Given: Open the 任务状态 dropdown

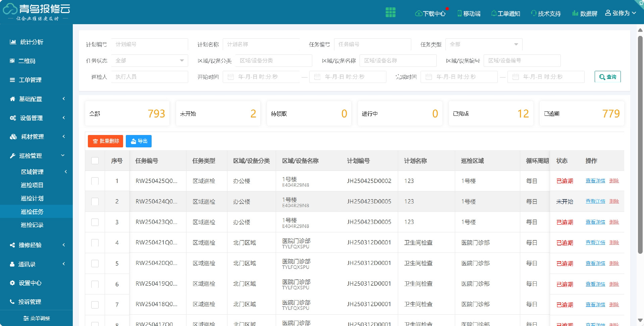Looking at the screenshot, I should pyautogui.click(x=150, y=60).
